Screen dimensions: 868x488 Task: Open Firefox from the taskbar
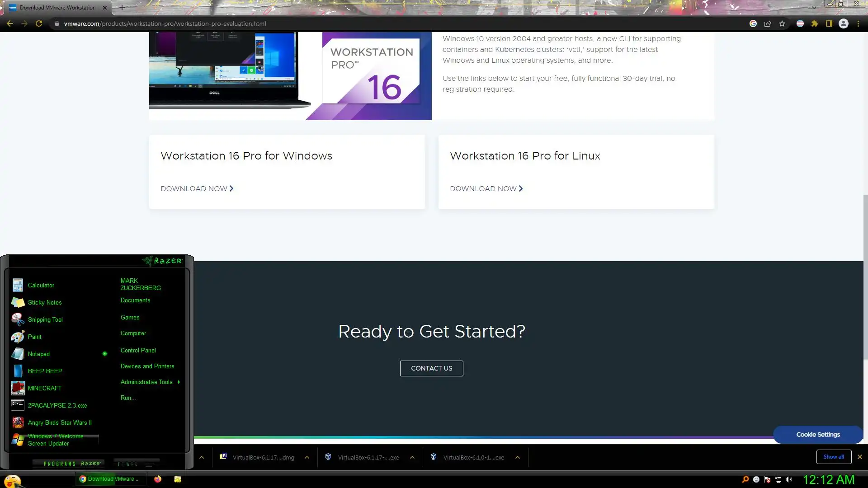158,479
